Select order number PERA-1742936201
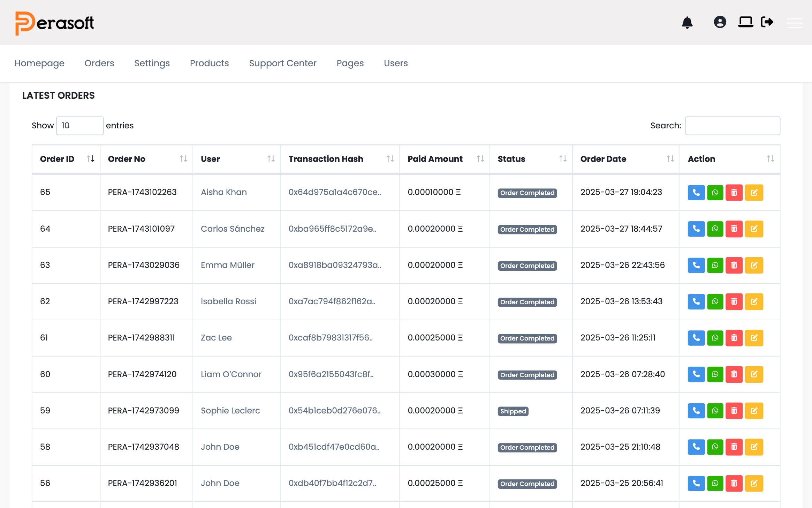 coord(143,483)
